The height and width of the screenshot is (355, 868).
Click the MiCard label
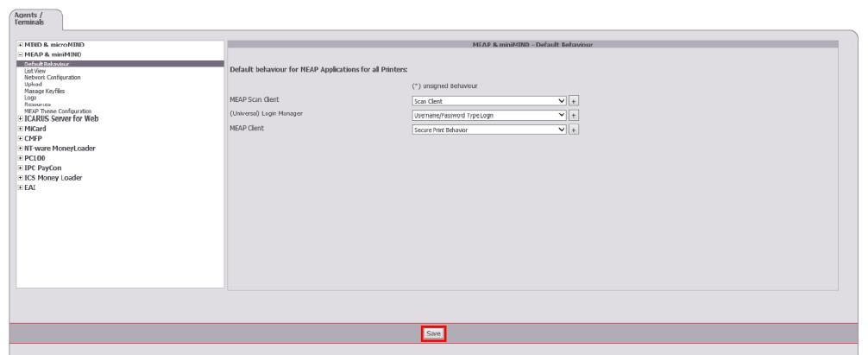point(35,129)
